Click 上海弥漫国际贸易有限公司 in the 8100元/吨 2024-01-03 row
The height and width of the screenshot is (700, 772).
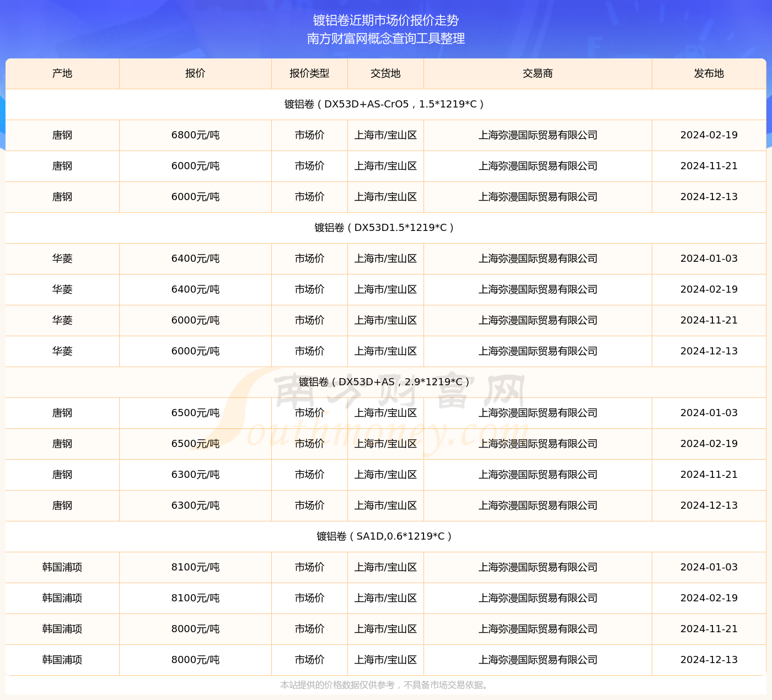pos(538,567)
